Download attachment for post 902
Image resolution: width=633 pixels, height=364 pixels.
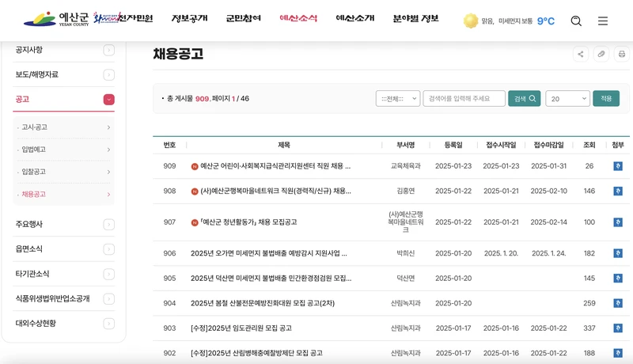tap(618, 353)
